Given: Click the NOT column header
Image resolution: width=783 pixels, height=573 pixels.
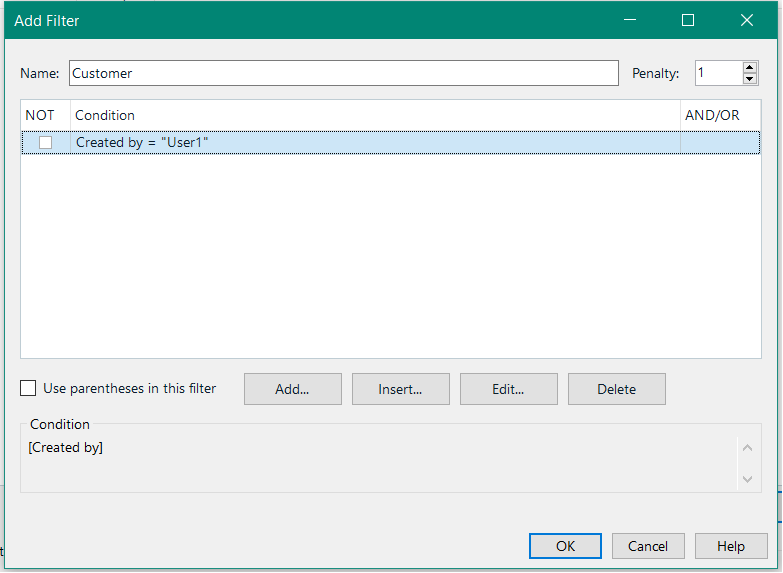Looking at the screenshot, I should (41, 115).
